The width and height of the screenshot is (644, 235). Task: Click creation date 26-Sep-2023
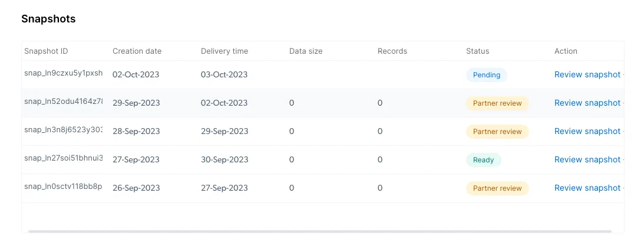point(136,188)
